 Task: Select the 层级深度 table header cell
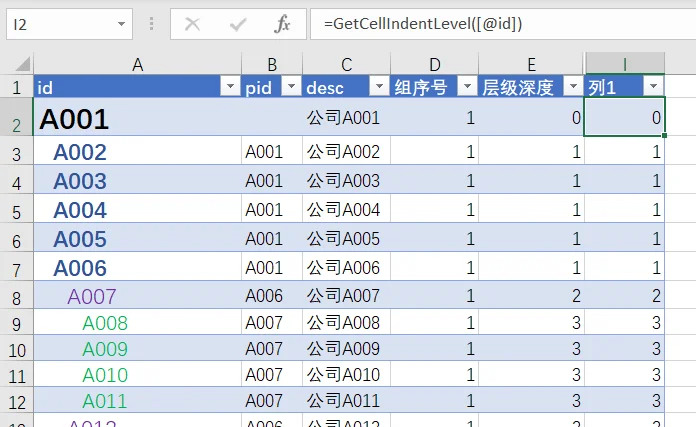pos(531,86)
